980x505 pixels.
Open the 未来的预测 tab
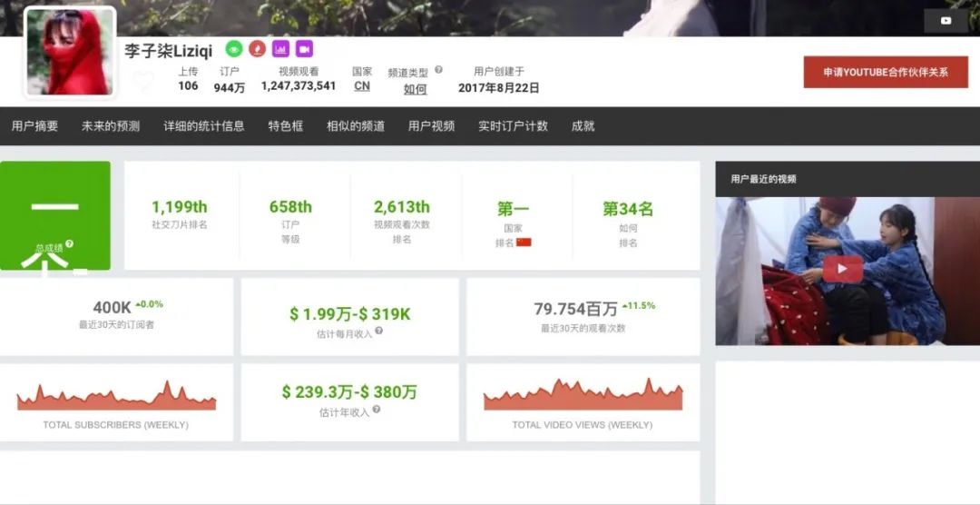click(111, 125)
